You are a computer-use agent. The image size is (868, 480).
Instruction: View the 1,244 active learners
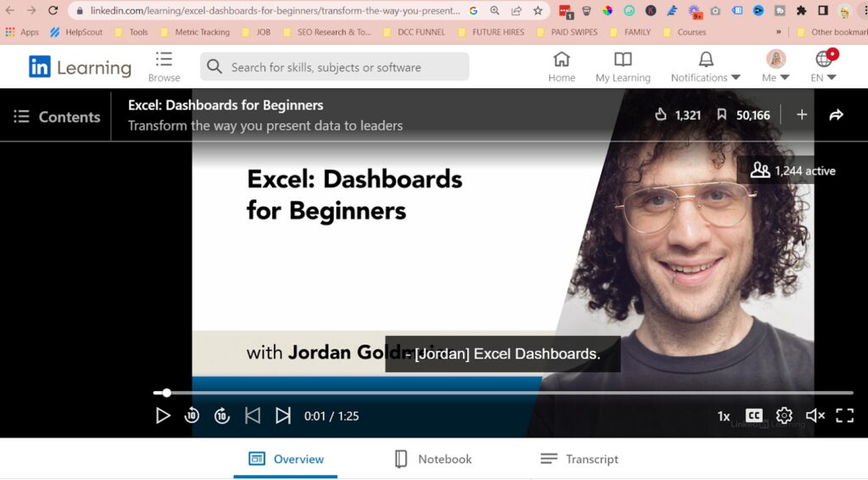793,170
